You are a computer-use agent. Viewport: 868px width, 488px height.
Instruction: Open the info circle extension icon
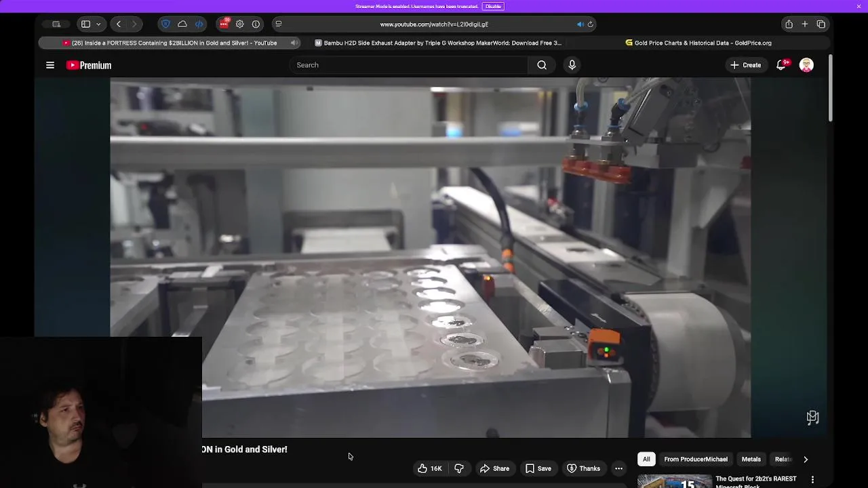pos(256,24)
